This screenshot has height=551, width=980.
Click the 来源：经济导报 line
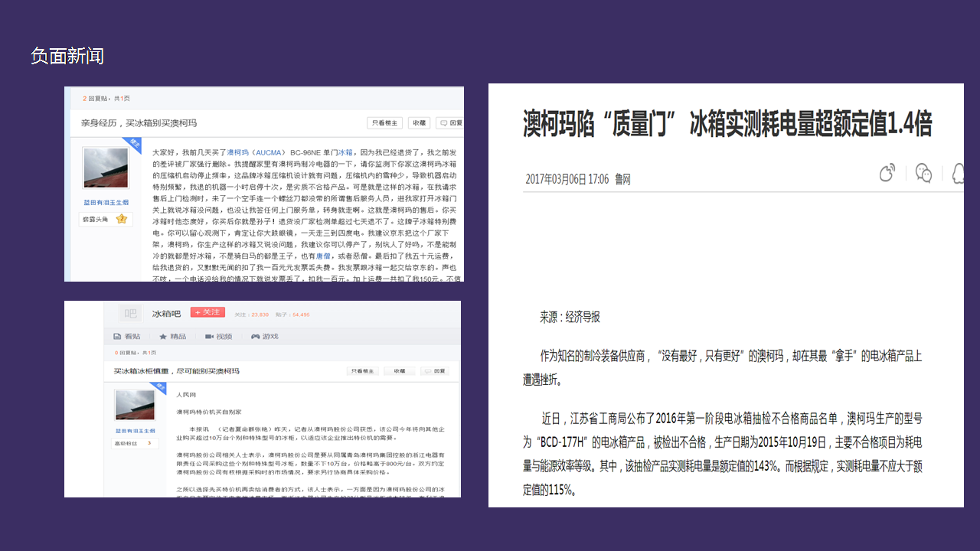pyautogui.click(x=570, y=317)
